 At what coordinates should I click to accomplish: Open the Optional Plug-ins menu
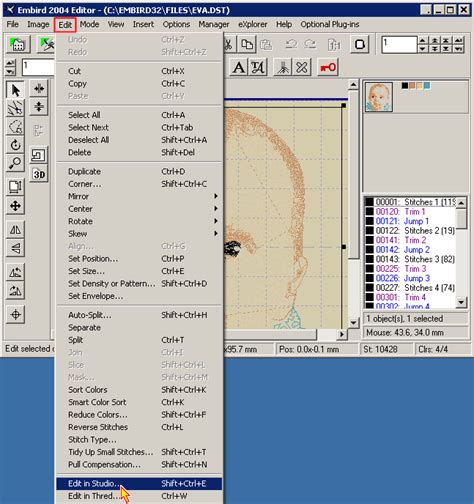click(330, 24)
